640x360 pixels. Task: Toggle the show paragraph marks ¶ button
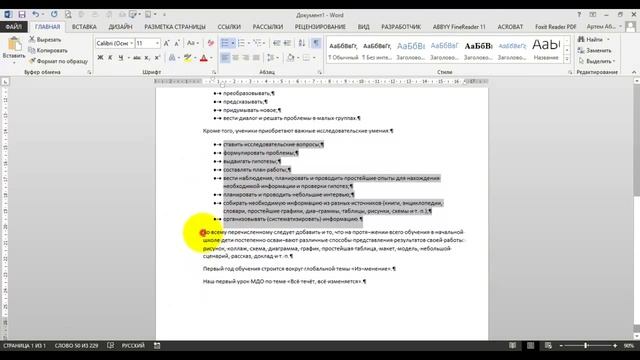tap(316, 43)
